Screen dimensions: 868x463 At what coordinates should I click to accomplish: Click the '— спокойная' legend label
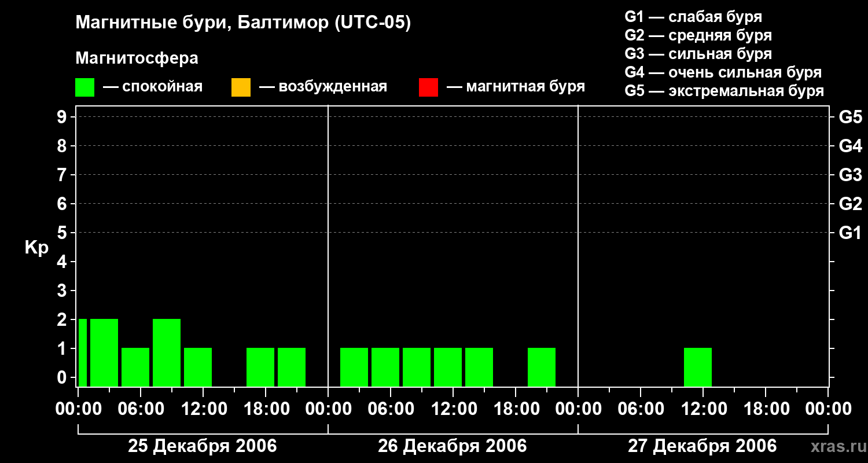[x=153, y=87]
